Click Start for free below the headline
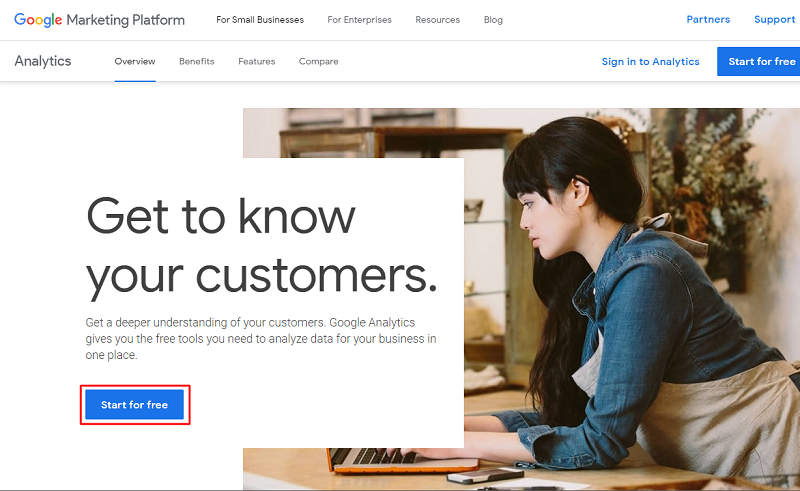 pyautogui.click(x=134, y=405)
